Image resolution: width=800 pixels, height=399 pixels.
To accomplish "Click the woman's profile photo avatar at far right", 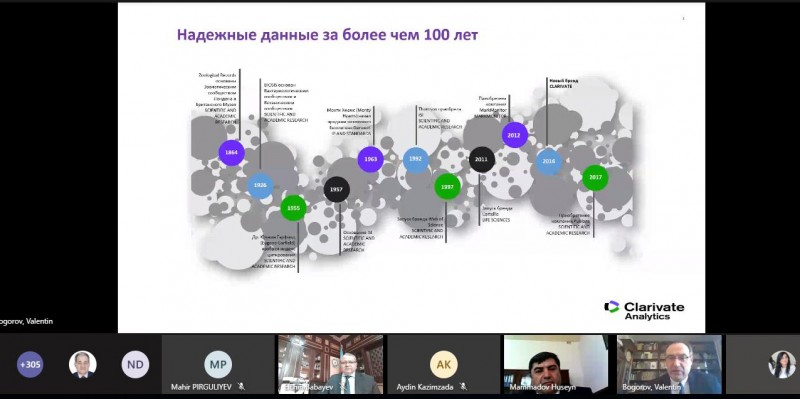I will coord(782,364).
